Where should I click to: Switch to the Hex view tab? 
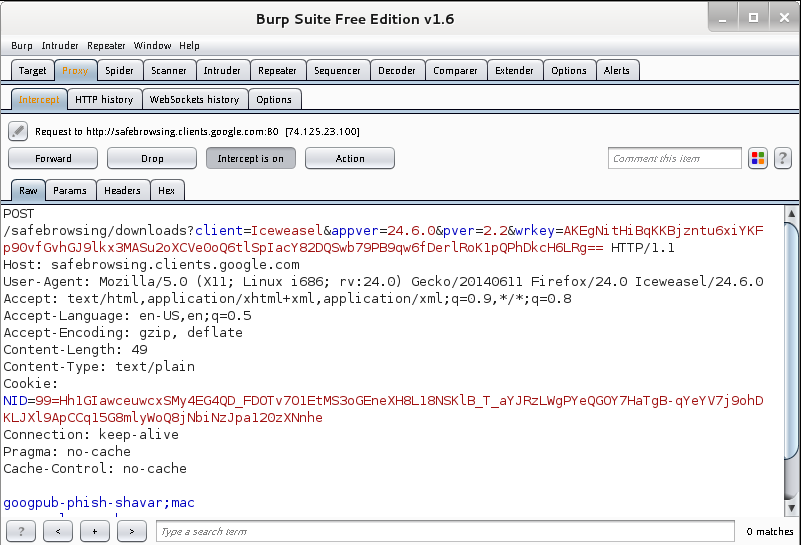pyautogui.click(x=167, y=191)
